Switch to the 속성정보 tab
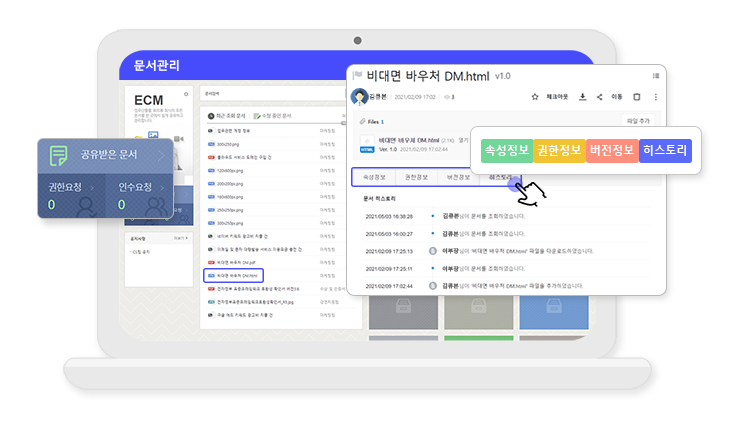Screen dimensions: 734x428 tap(375, 177)
